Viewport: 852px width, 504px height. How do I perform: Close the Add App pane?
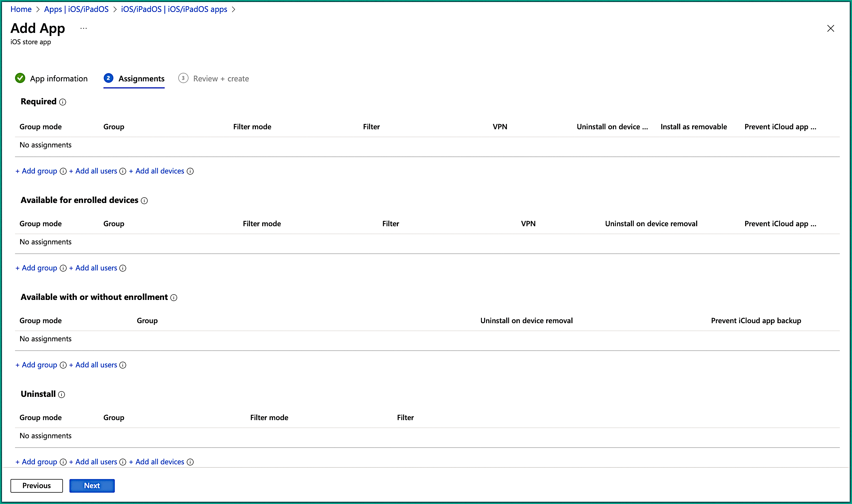(x=830, y=29)
